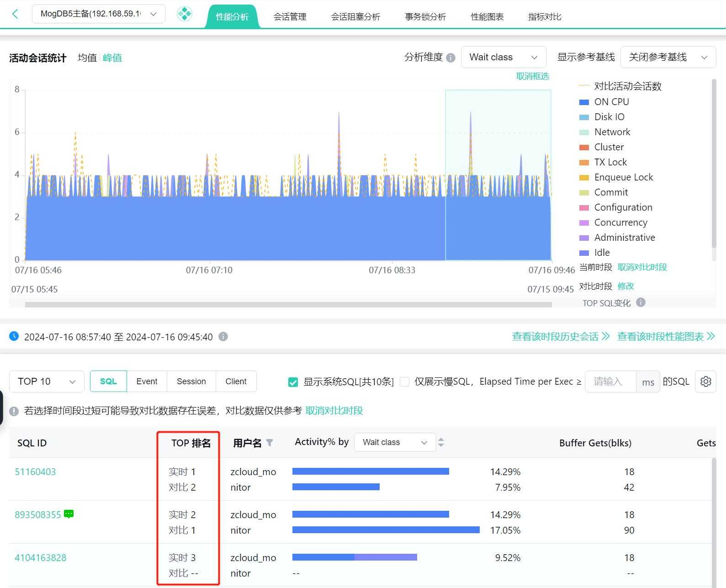The image size is (726, 588).
Task: Click the filter icon beside 用户名
Action: pos(270,443)
